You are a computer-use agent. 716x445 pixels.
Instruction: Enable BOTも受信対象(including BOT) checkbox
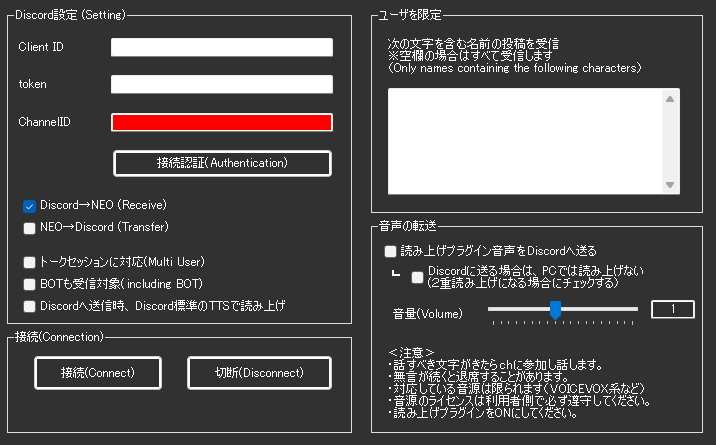click(29, 284)
